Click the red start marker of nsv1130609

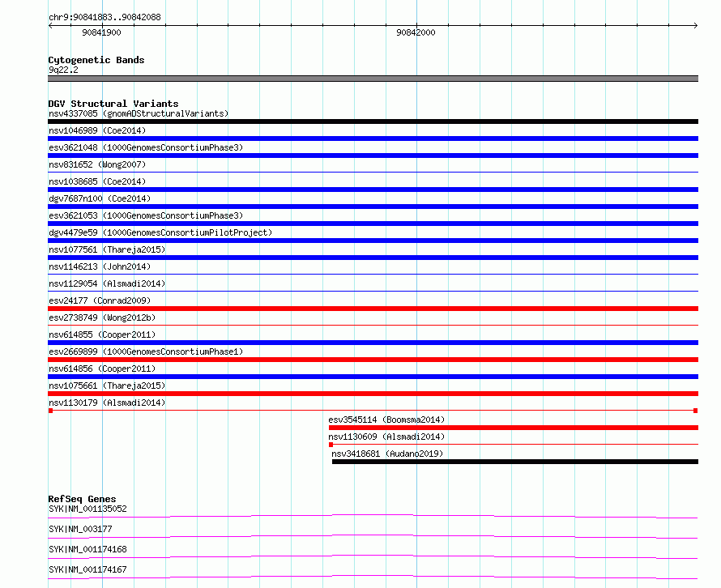pyautogui.click(x=331, y=445)
